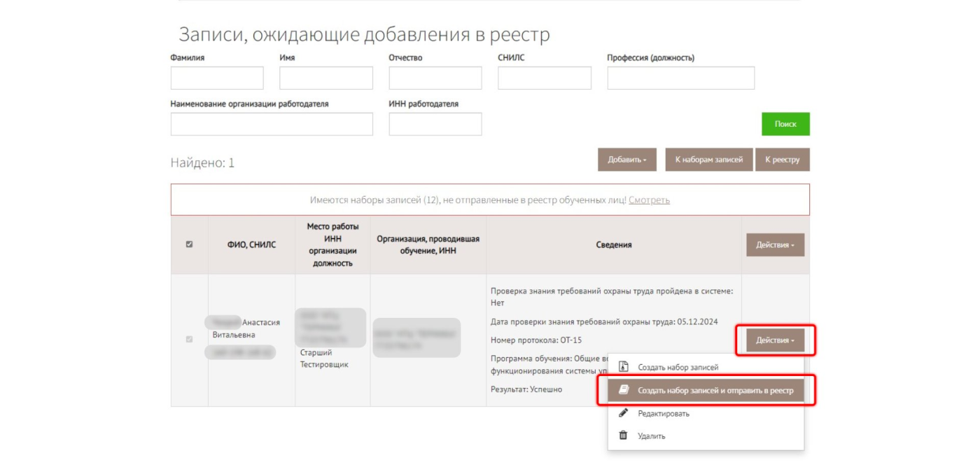980x465 pixels.
Task: Click the document icon beside Создать набор записей
Action: click(x=623, y=367)
